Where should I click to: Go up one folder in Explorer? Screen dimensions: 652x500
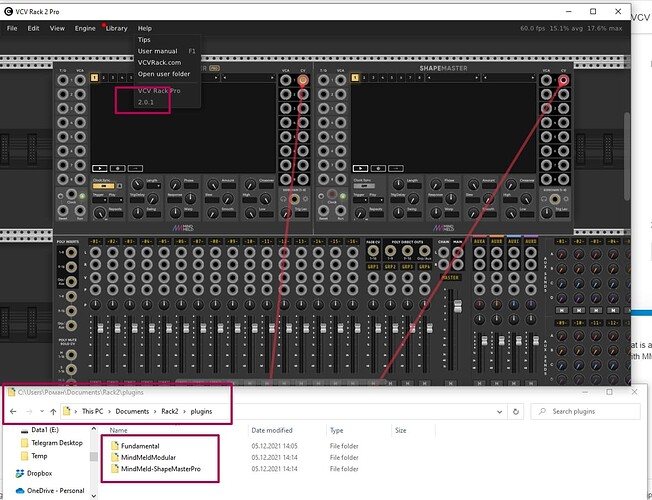coord(53,411)
